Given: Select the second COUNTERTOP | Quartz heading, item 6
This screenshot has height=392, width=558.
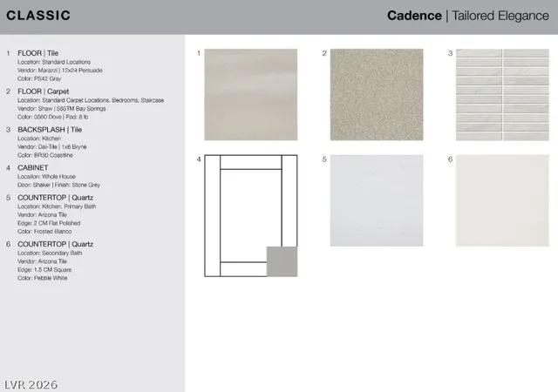Looking at the screenshot, I should click(56, 244).
